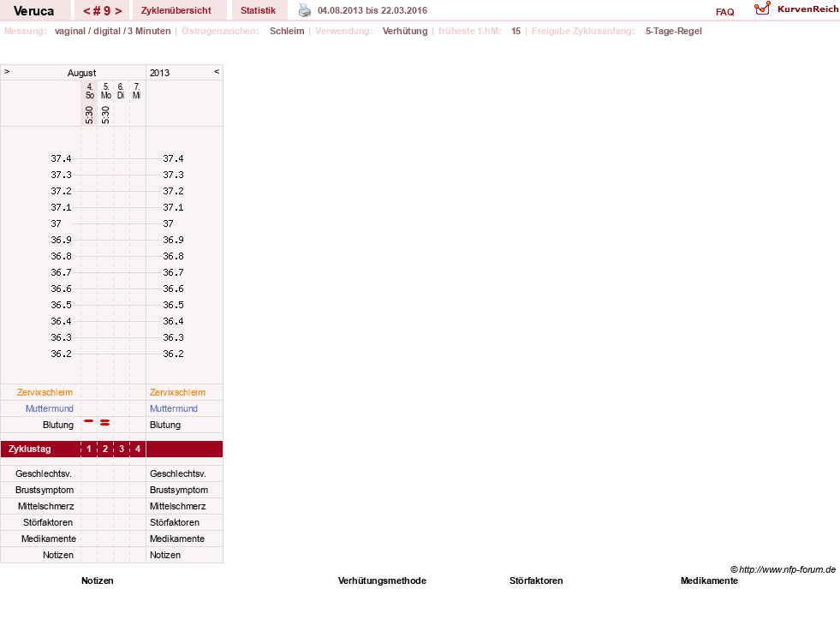Viewport: 840px width, 631px height.
Task: Click right Zervixschleim label
Action: tap(178, 392)
